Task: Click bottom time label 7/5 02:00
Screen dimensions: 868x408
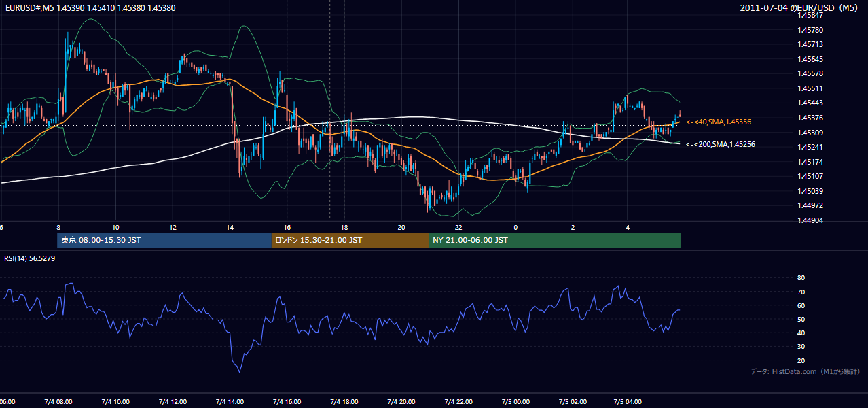Action: click(x=572, y=401)
